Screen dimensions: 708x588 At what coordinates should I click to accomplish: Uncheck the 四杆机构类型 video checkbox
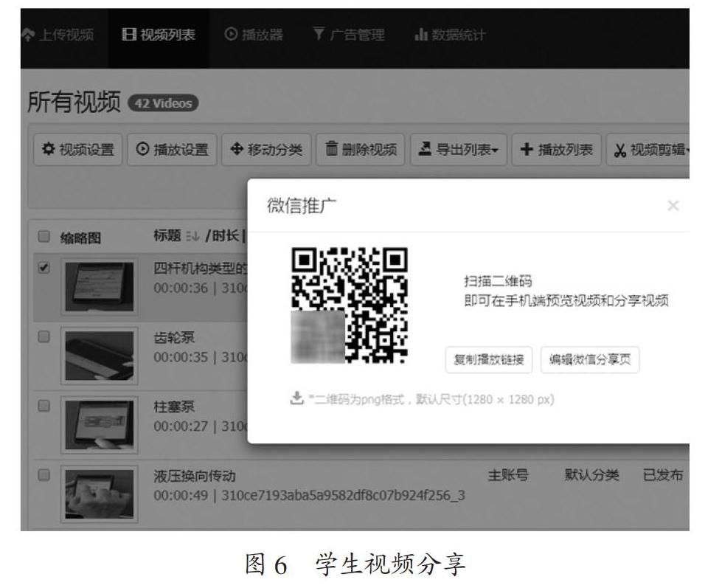44,267
